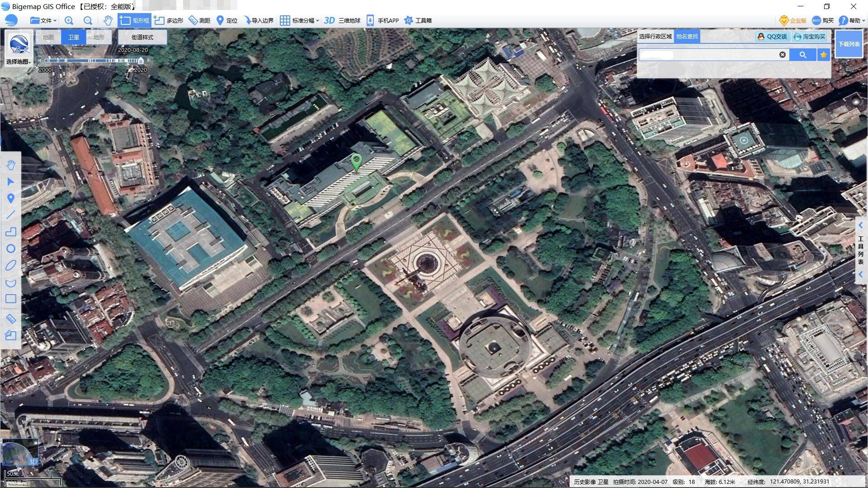Open the 地名查找 tab
Viewport: 868px width, 488px height.
(687, 36)
